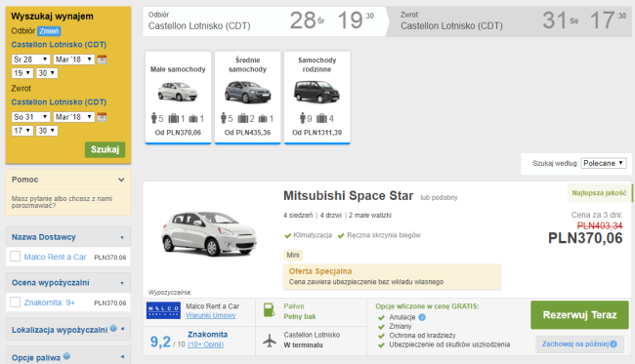Open pickup month dropdown Mar '18

click(74, 60)
